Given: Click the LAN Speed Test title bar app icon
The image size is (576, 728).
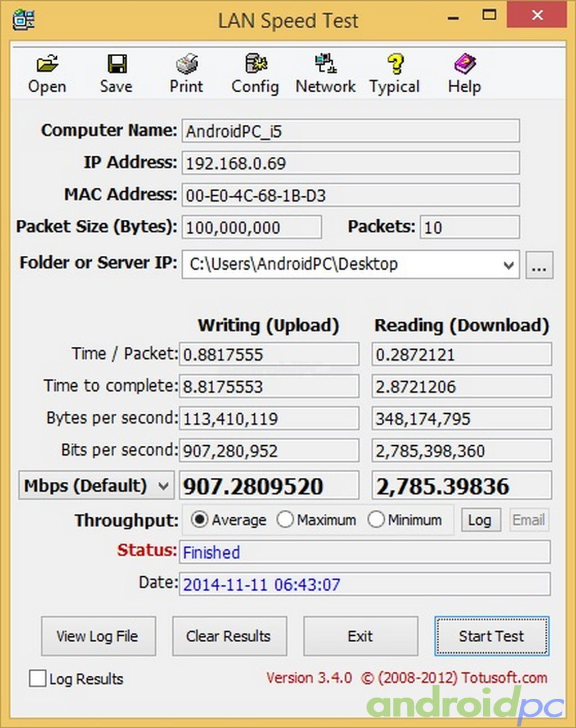Looking at the screenshot, I should tap(24, 20).
